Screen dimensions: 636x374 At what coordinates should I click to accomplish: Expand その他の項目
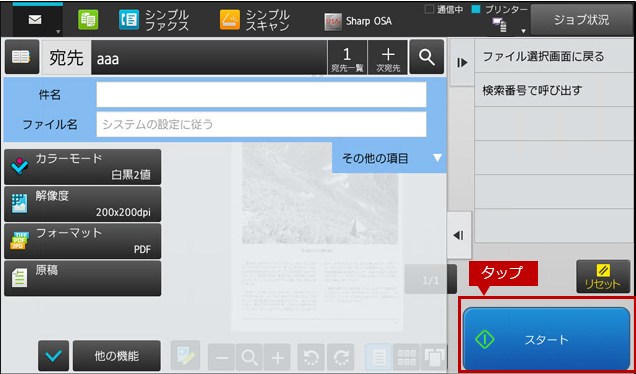click(389, 158)
